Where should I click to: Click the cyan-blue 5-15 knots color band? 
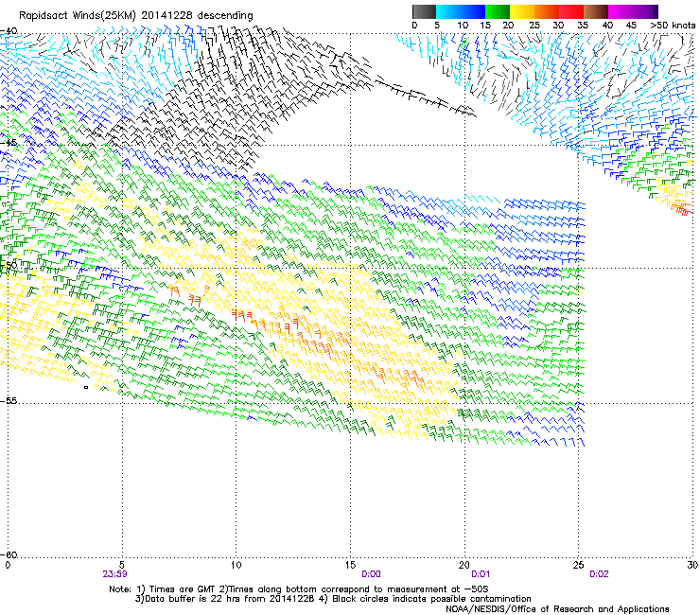tap(461, 11)
